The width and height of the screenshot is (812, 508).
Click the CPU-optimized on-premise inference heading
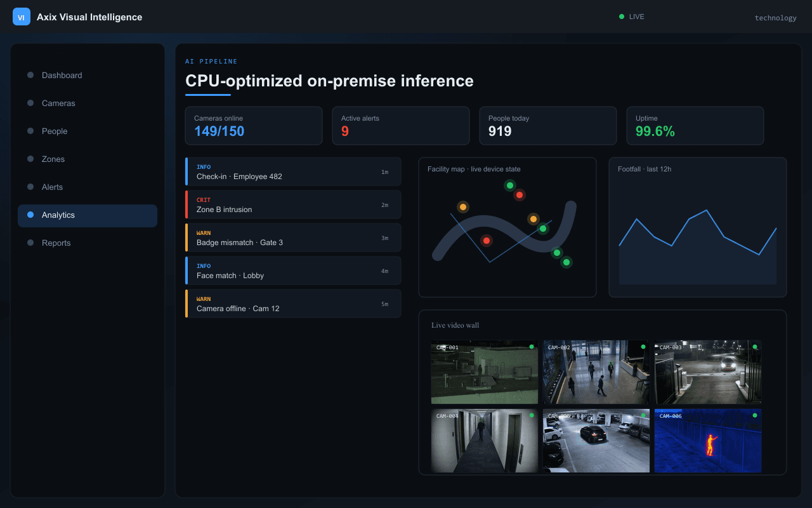329,81
